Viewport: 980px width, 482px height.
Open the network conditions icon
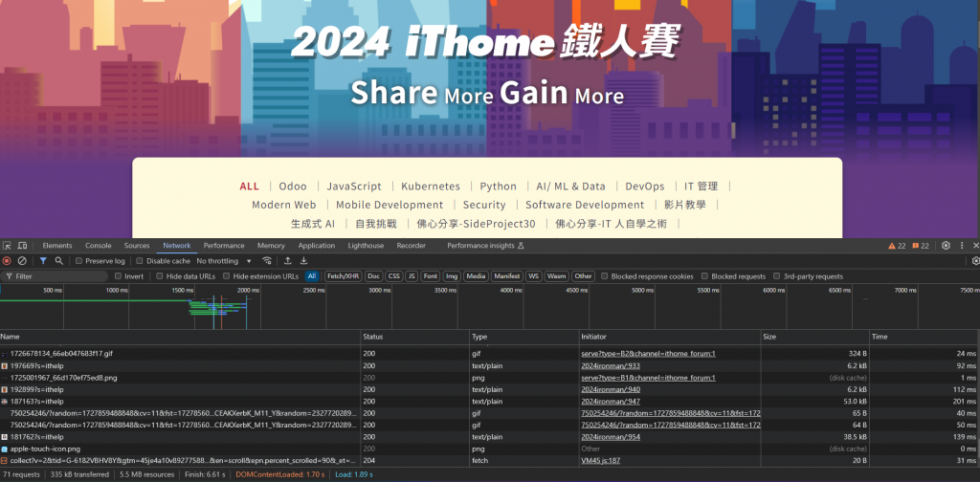[267, 261]
